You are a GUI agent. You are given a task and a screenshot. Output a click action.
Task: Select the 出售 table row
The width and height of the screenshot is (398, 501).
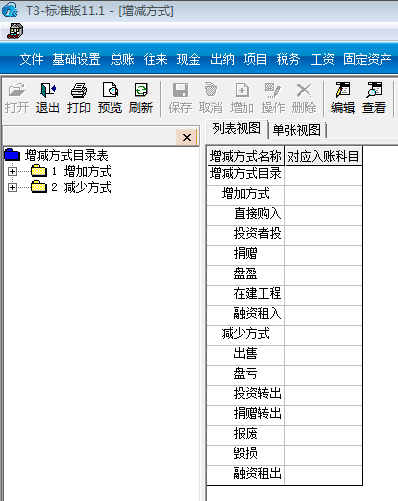(284, 355)
